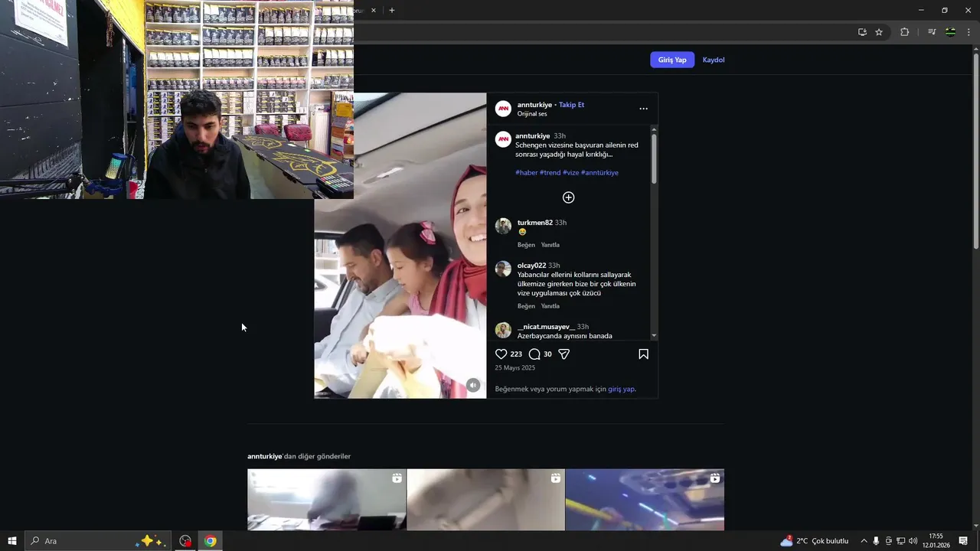This screenshot has width=980, height=551.
Task: Open annturkiye link in diğer gönderiler heading
Action: 264,457
